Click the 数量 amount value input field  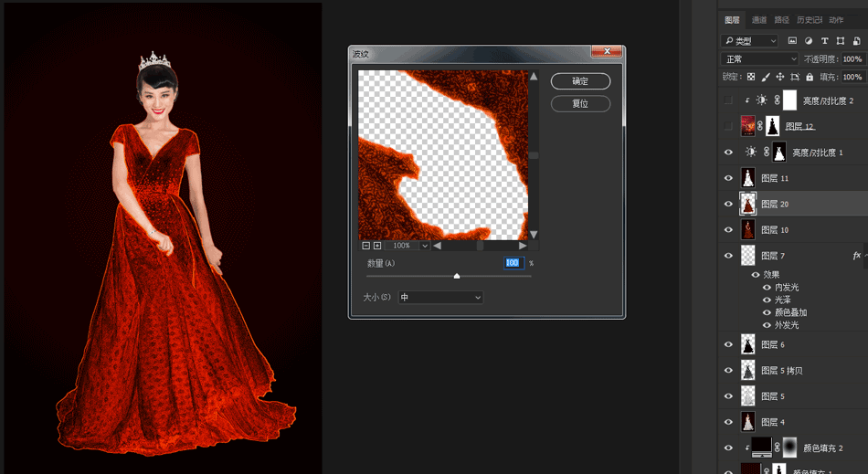(513, 263)
